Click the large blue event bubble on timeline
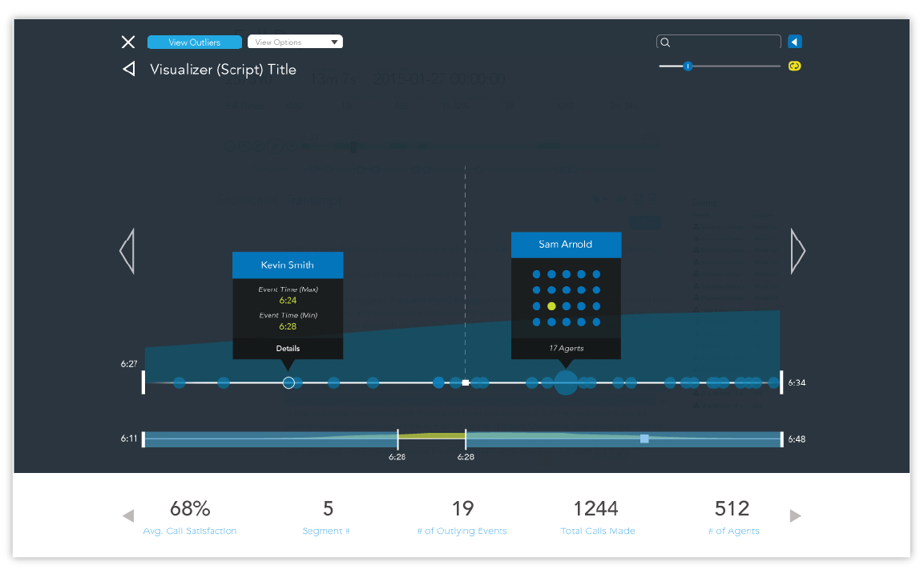The width and height of the screenshot is (924, 578). click(x=566, y=383)
